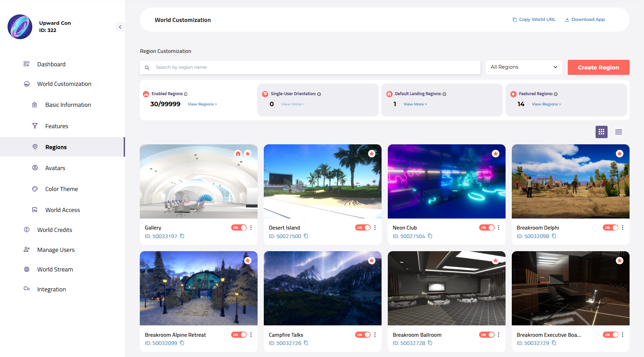This screenshot has width=644, height=357.
Task: Copy Breakroom Alpine Retreat ID icon
Action: 182,343
